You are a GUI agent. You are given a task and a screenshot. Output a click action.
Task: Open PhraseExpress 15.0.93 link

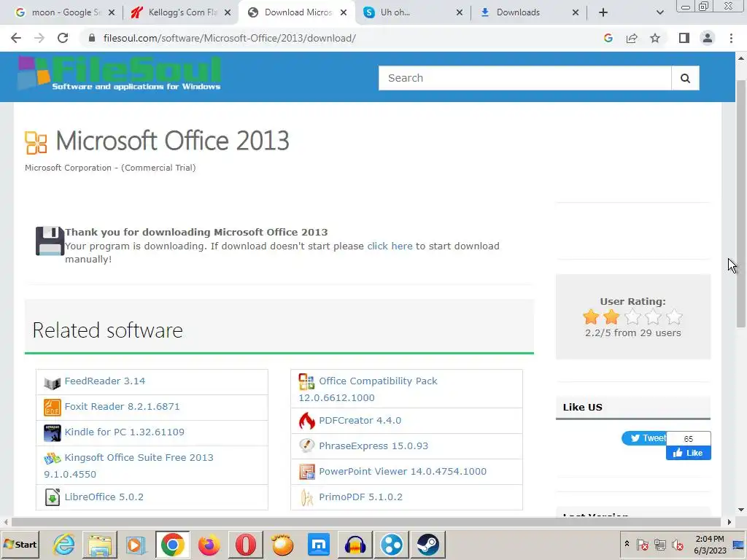(x=373, y=446)
